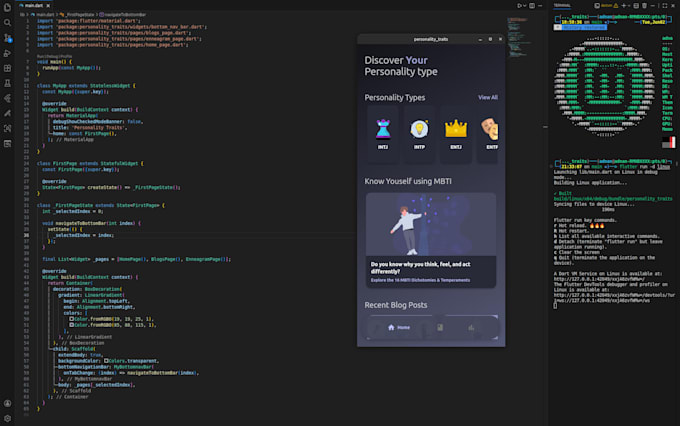
Task: Select the ENTP masks card
Action: (x=488, y=134)
